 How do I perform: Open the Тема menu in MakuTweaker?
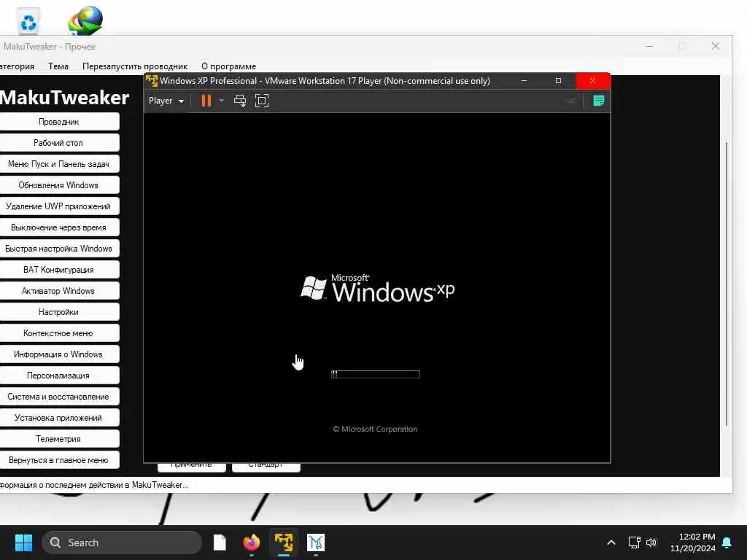[58, 66]
